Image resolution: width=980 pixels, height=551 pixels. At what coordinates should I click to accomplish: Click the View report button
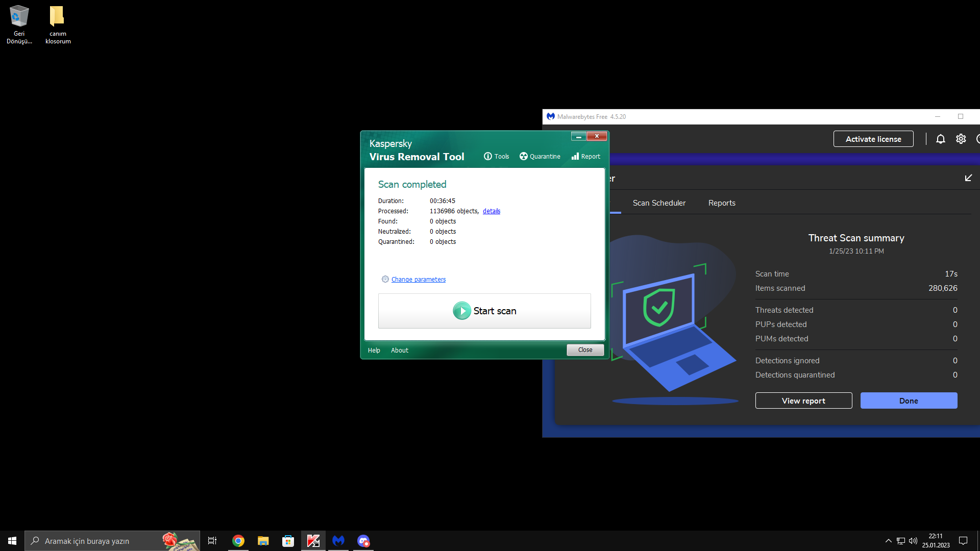pyautogui.click(x=803, y=400)
